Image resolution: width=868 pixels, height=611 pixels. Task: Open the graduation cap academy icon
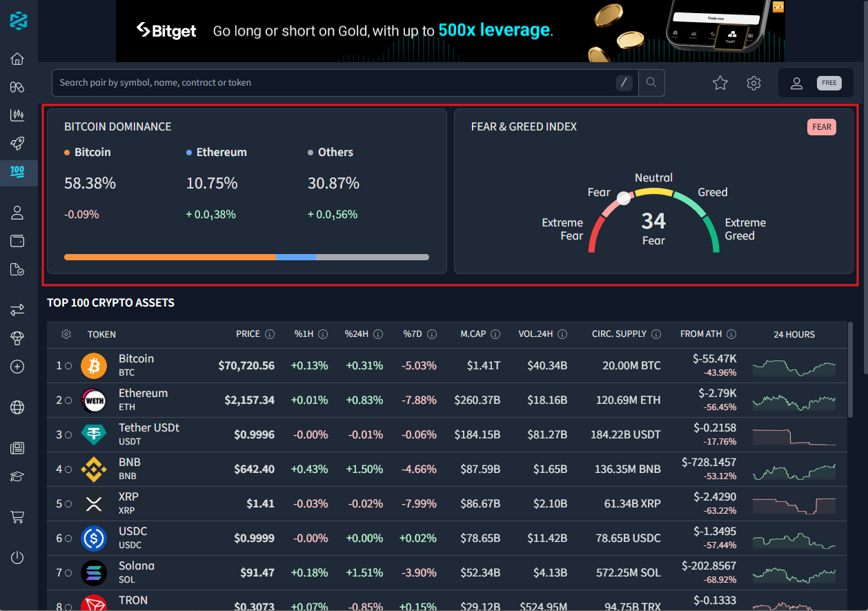[x=18, y=476]
